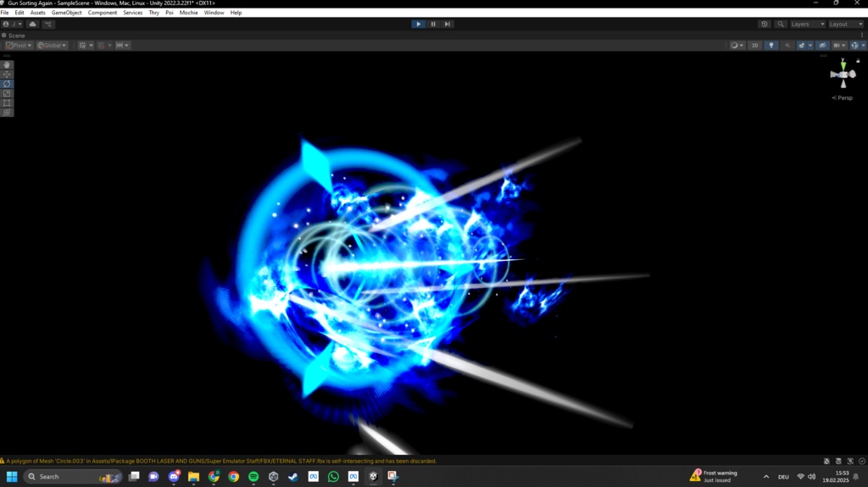Open the Discord taskbar icon

pos(174,476)
